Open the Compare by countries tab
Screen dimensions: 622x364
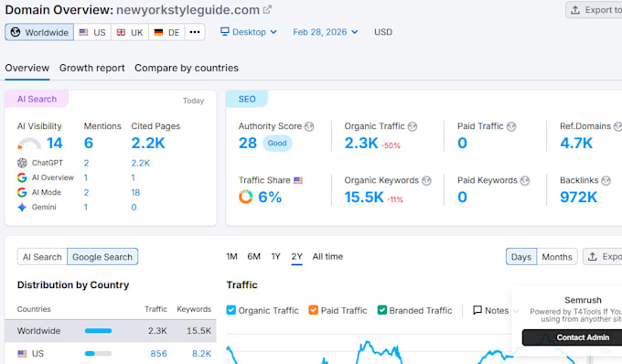[x=187, y=69]
